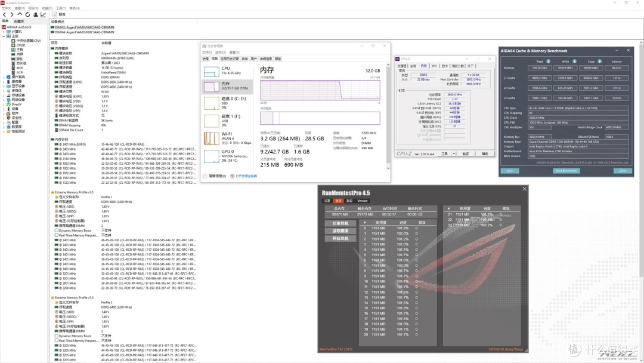Expand the 计算机 tree node
The image size is (644, 363).
click(x=4, y=32)
